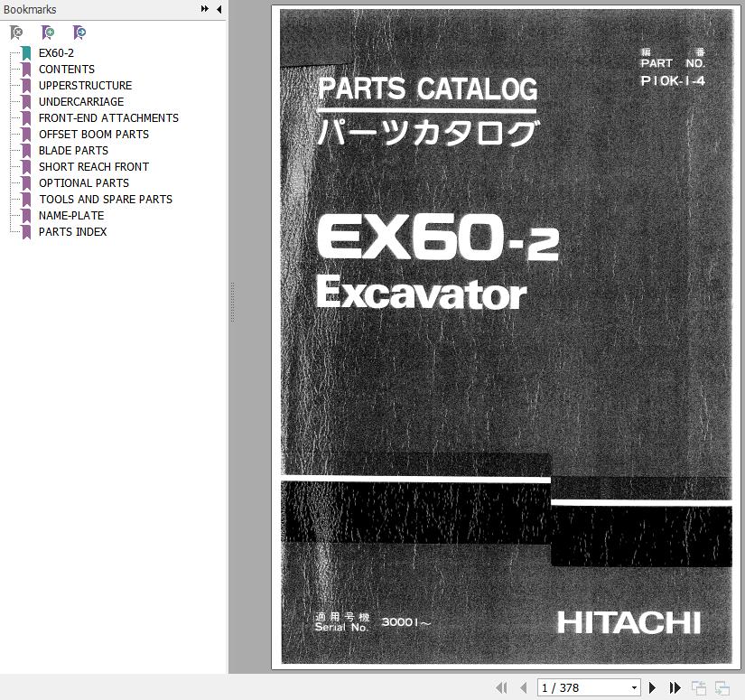Image resolution: width=745 pixels, height=700 pixels.
Task: Open the UNDERCARRIAGE bookmark
Action: [x=81, y=102]
